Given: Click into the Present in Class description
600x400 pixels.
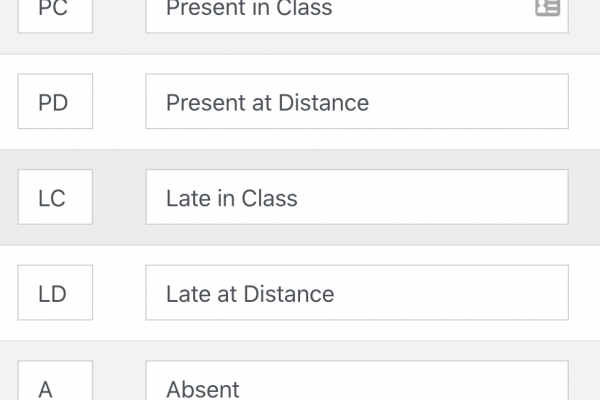Looking at the screenshot, I should (357, 16).
